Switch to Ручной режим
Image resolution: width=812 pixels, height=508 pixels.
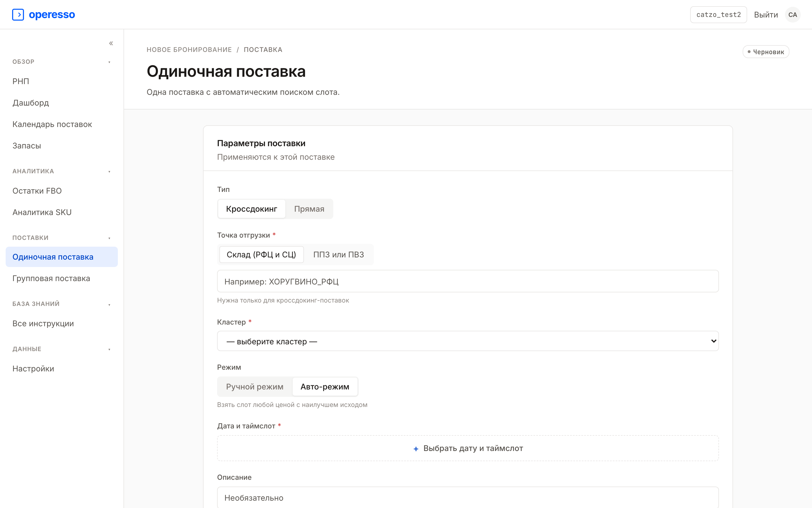click(x=255, y=387)
